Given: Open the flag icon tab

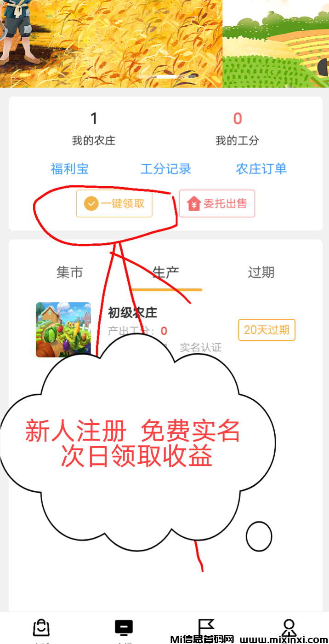Looking at the screenshot, I should (206, 628).
